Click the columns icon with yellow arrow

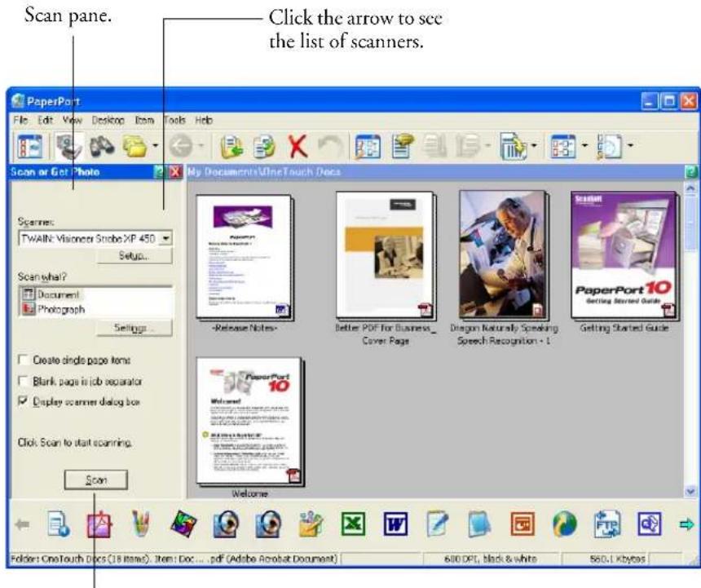[513, 146]
